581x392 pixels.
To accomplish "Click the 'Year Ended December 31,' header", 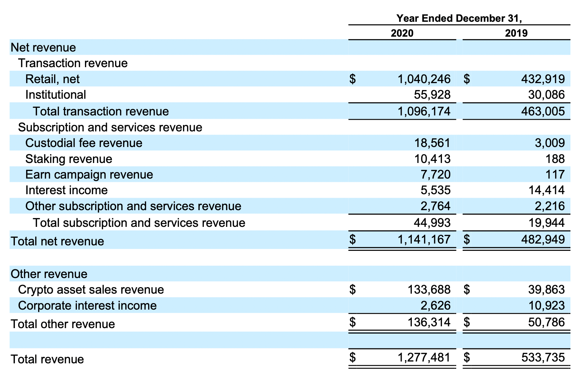I will 459,18.
